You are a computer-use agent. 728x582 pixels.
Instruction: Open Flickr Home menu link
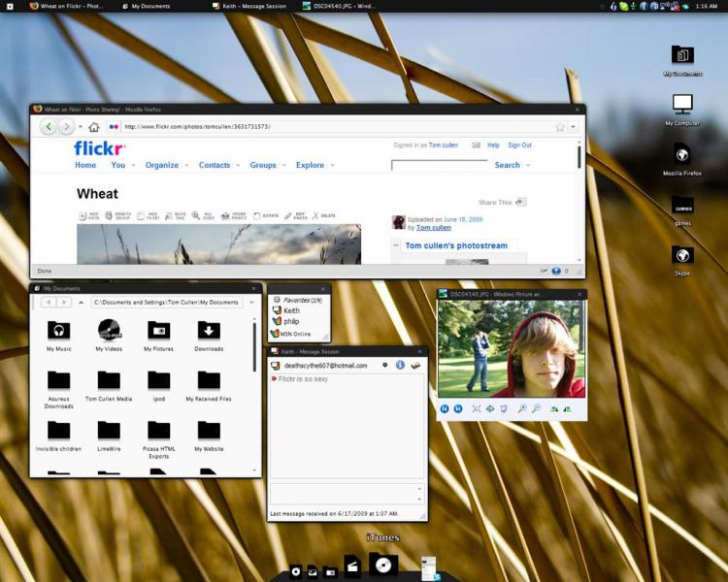[85, 165]
